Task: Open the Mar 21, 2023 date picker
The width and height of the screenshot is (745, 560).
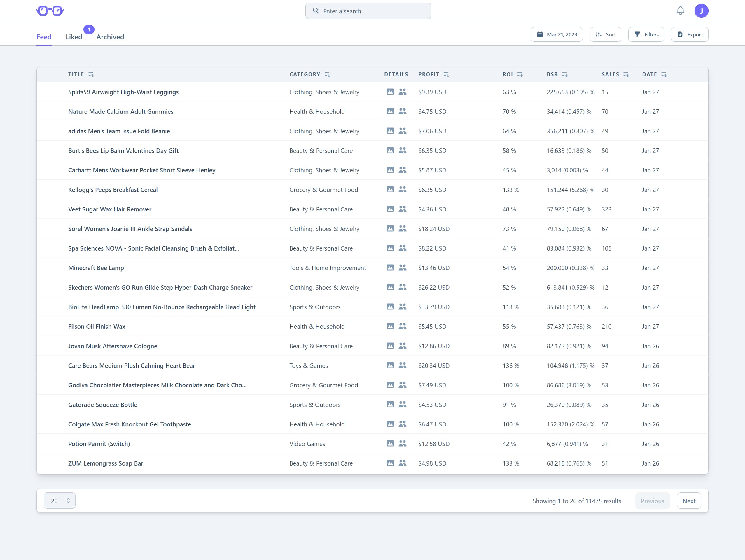Action: 557,34
